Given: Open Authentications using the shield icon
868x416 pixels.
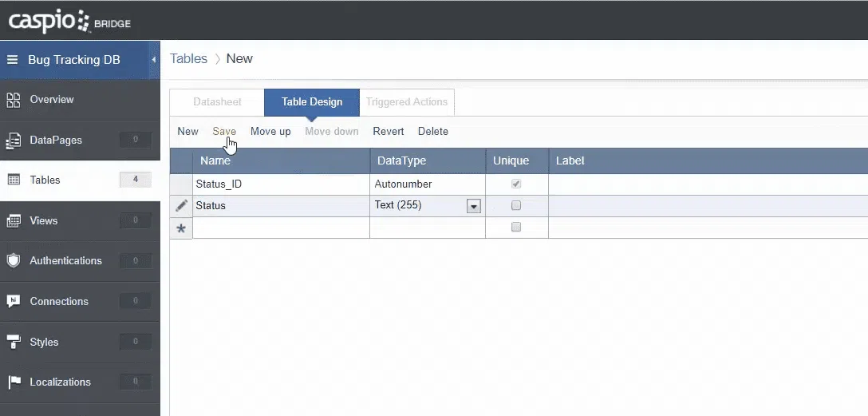Looking at the screenshot, I should [x=14, y=261].
